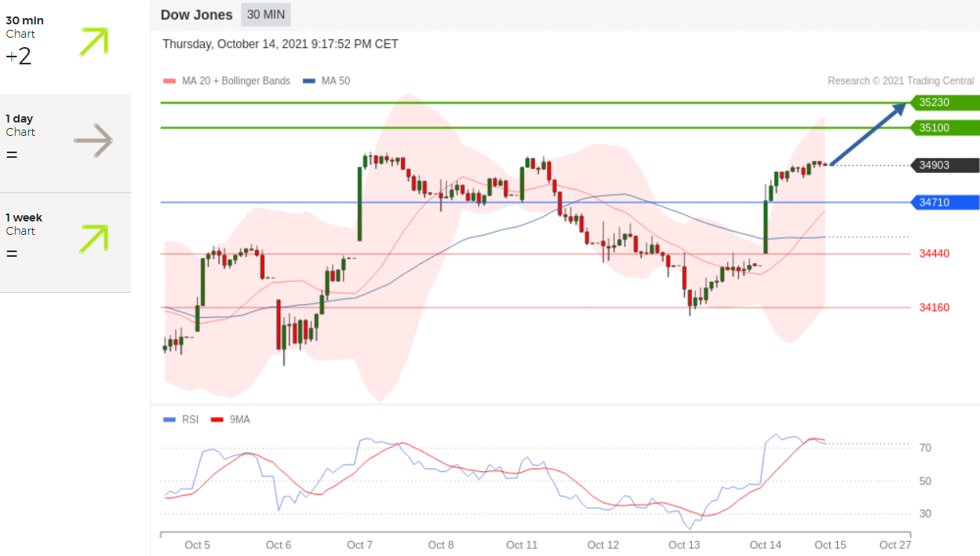Click the MA 20 + Bollinger Bands legend
The width and height of the screenshot is (980, 556).
coord(227,81)
